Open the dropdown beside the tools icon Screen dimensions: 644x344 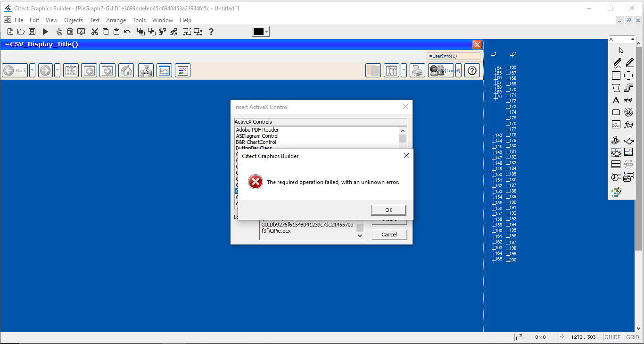tap(404, 70)
